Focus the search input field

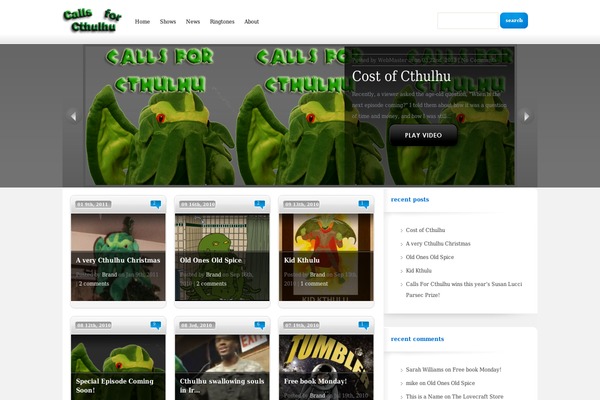click(x=468, y=21)
